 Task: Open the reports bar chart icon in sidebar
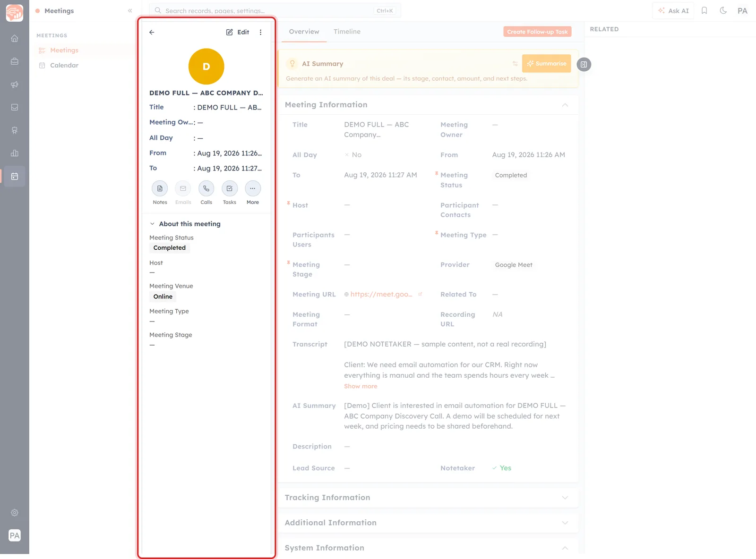coord(15,153)
